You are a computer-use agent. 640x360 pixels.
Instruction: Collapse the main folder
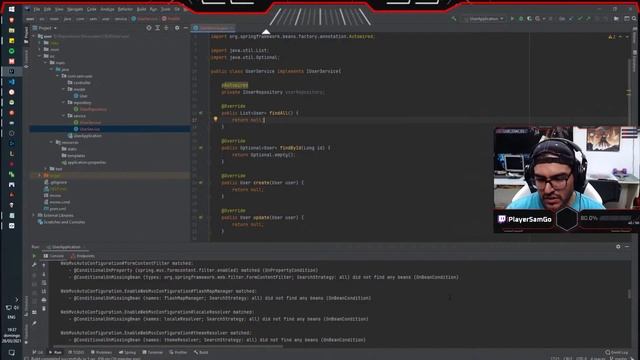click(46, 62)
